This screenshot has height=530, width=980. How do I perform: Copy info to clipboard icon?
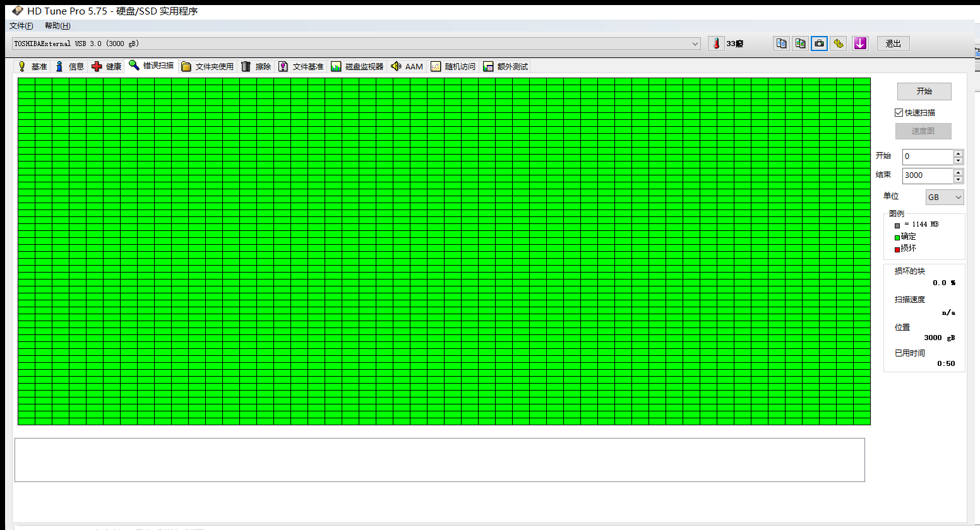coord(782,44)
